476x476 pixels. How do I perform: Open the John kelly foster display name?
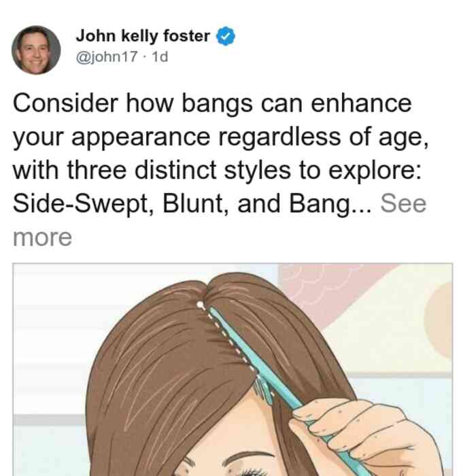pyautogui.click(x=143, y=36)
